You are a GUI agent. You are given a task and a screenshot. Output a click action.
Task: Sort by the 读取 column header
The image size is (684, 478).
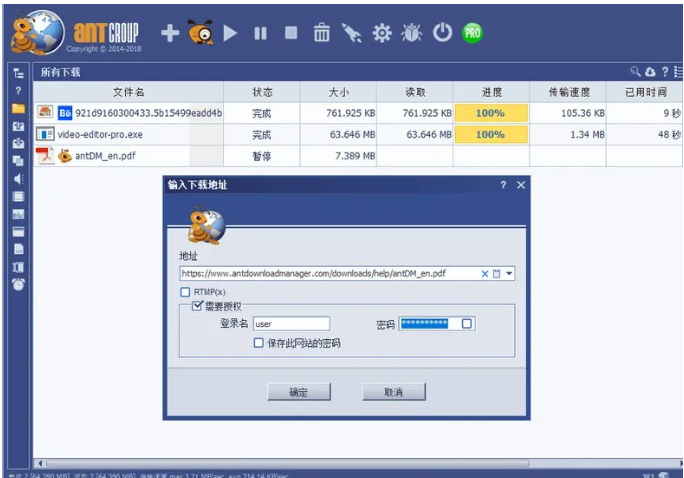[x=415, y=92]
